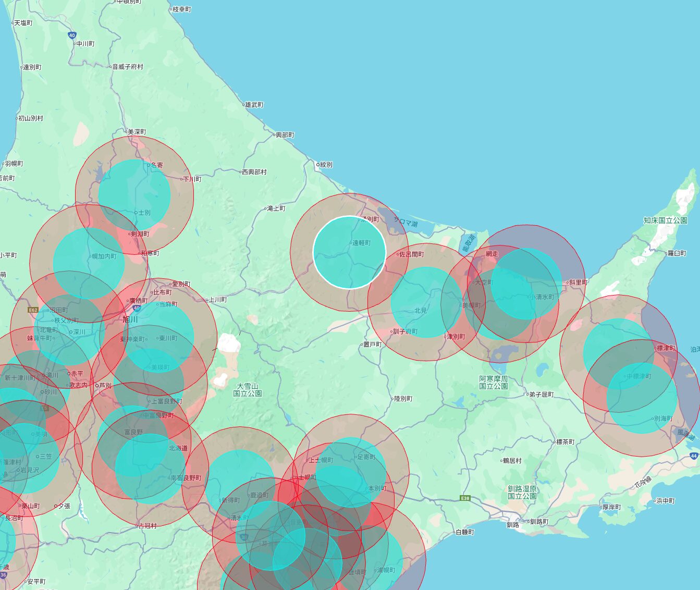Click the 紋別 city marker dot

click(x=318, y=165)
